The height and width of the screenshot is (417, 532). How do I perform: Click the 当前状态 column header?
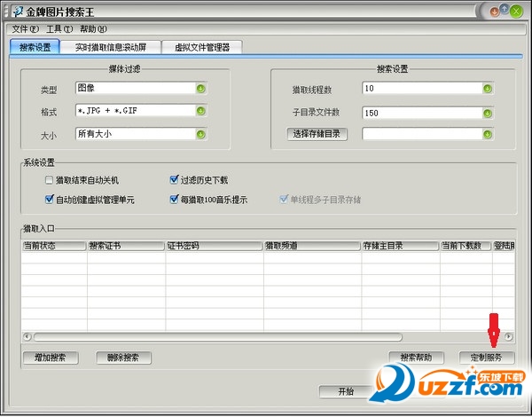click(53, 246)
